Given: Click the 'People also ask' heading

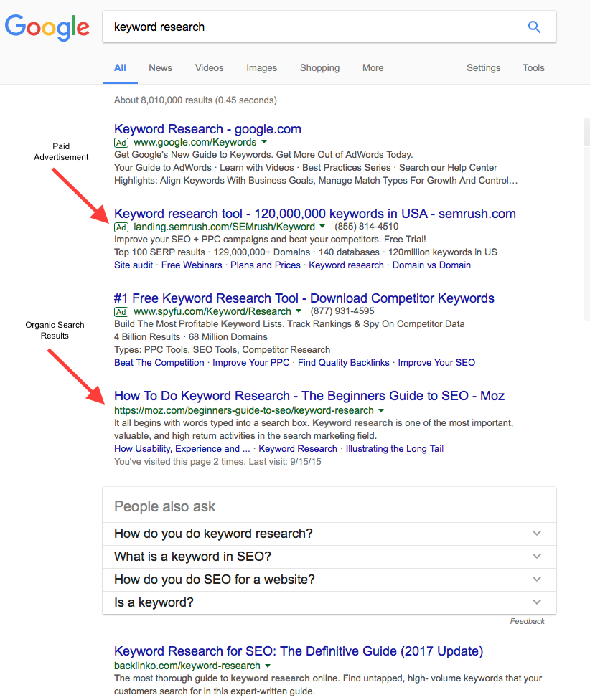Looking at the screenshot, I should point(165,506).
